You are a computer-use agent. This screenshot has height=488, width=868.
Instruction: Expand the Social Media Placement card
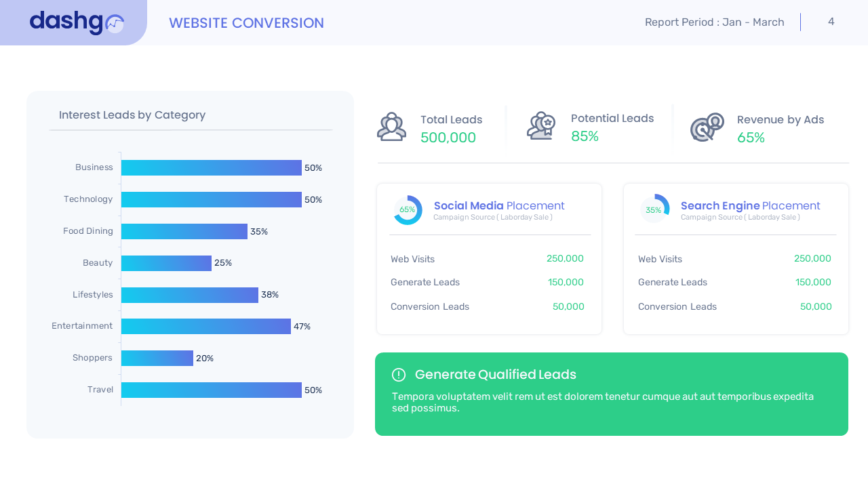tap(489, 259)
